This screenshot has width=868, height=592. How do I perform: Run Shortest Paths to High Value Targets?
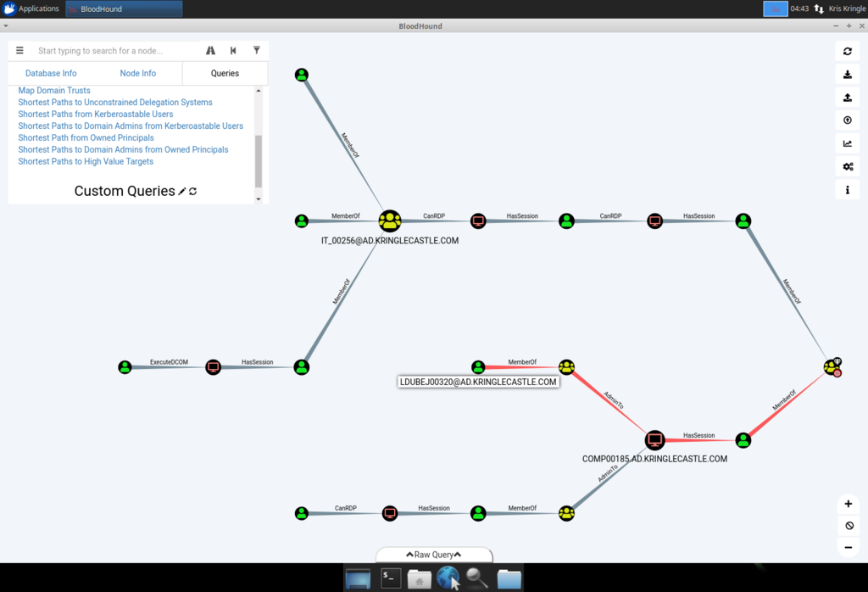pos(86,161)
